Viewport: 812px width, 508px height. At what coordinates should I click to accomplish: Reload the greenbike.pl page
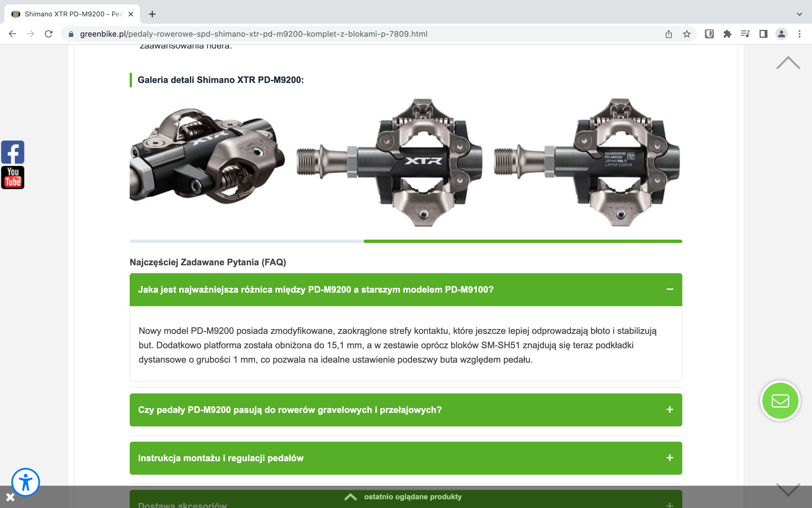(x=49, y=34)
